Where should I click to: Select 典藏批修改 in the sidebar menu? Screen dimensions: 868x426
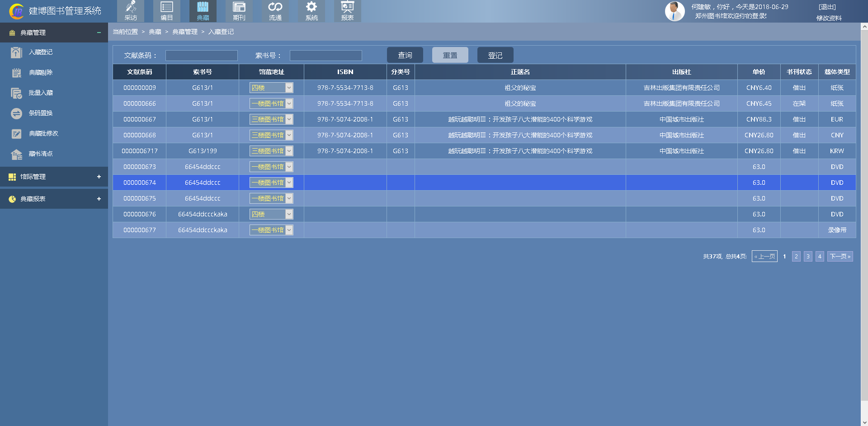[43, 133]
